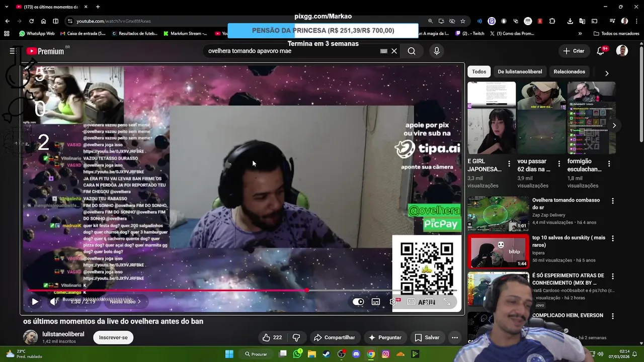Viewport: 644px width, 362px height.
Task: Show more filter chips with right arrow
Action: coord(607,73)
